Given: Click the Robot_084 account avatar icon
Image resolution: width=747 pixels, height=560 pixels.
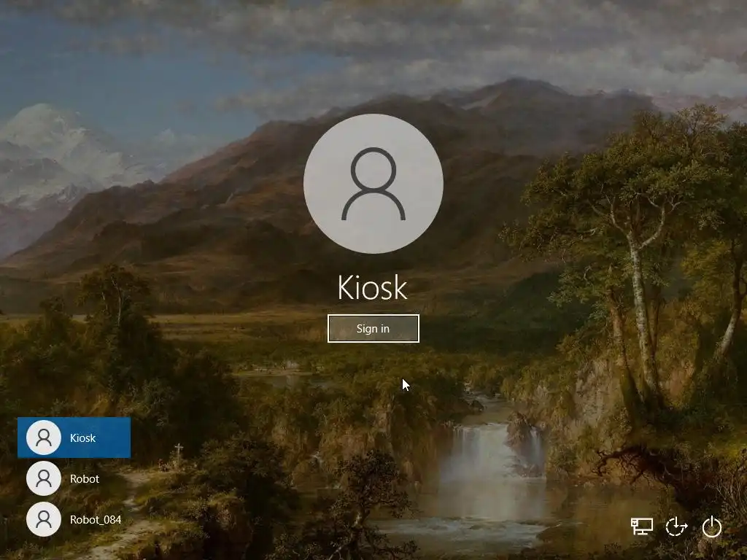Looking at the screenshot, I should [x=43, y=519].
